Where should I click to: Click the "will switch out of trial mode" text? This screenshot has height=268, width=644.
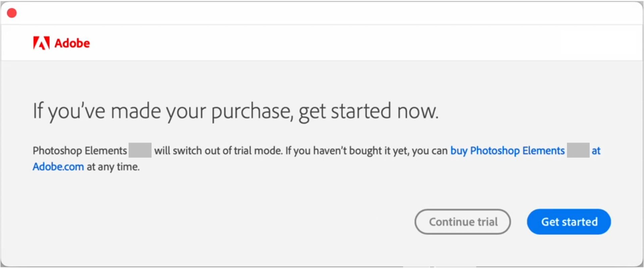pos(218,151)
